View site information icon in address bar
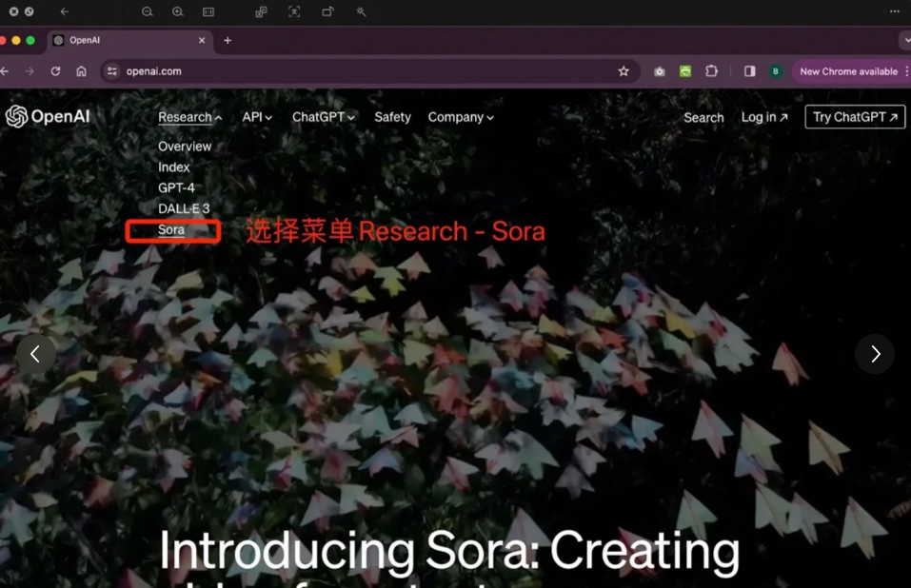Screen dimensions: 911x588 [x=112, y=70]
